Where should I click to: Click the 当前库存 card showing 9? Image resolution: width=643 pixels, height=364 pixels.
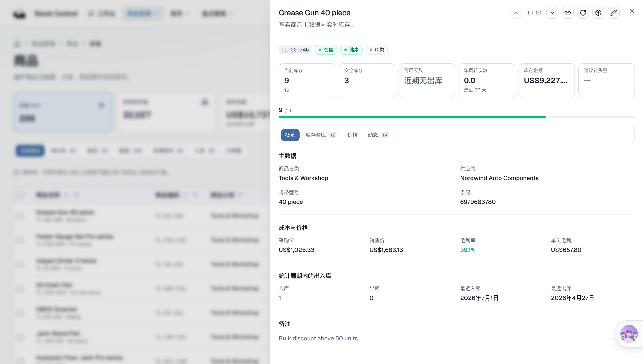(307, 80)
